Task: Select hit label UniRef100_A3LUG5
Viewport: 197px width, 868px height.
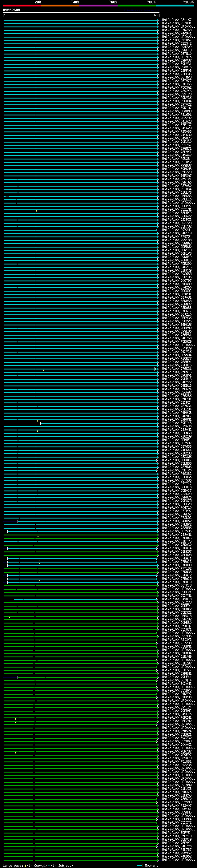Action: pos(177,477)
